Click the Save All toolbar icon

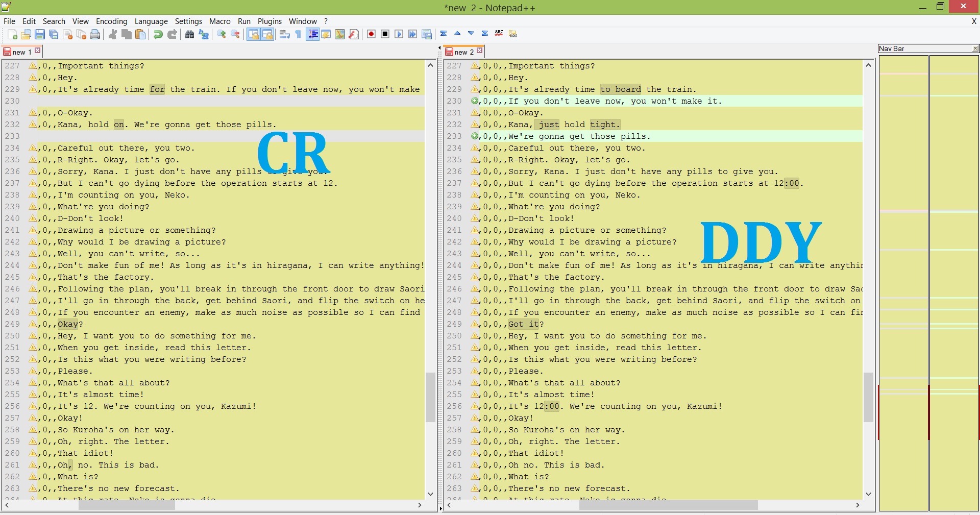click(x=54, y=34)
